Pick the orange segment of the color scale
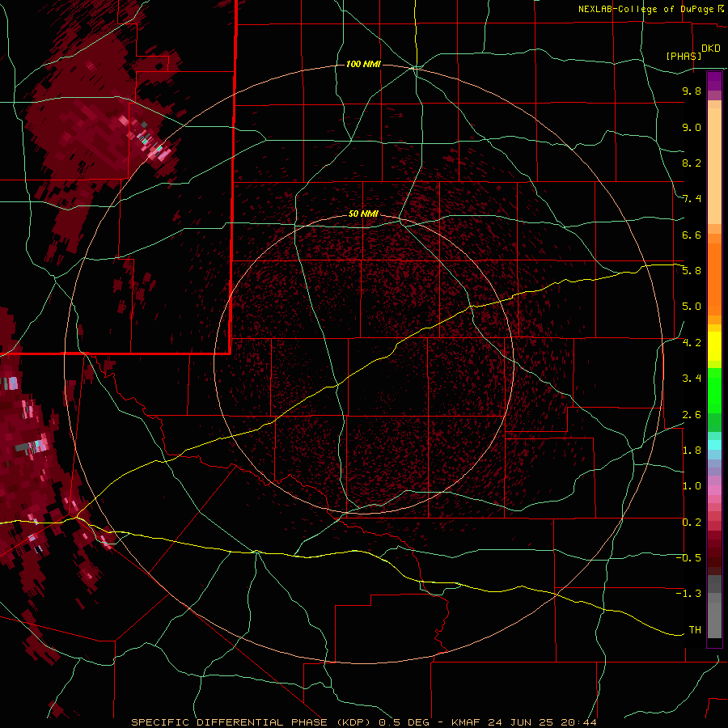 coord(714,278)
